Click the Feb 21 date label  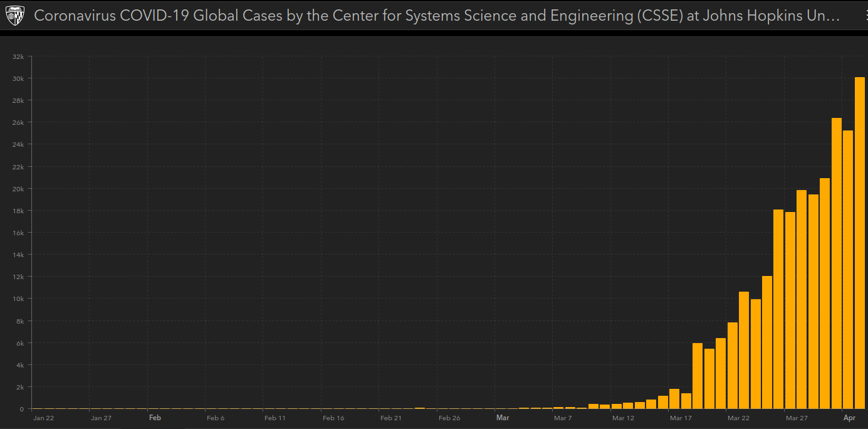390,418
